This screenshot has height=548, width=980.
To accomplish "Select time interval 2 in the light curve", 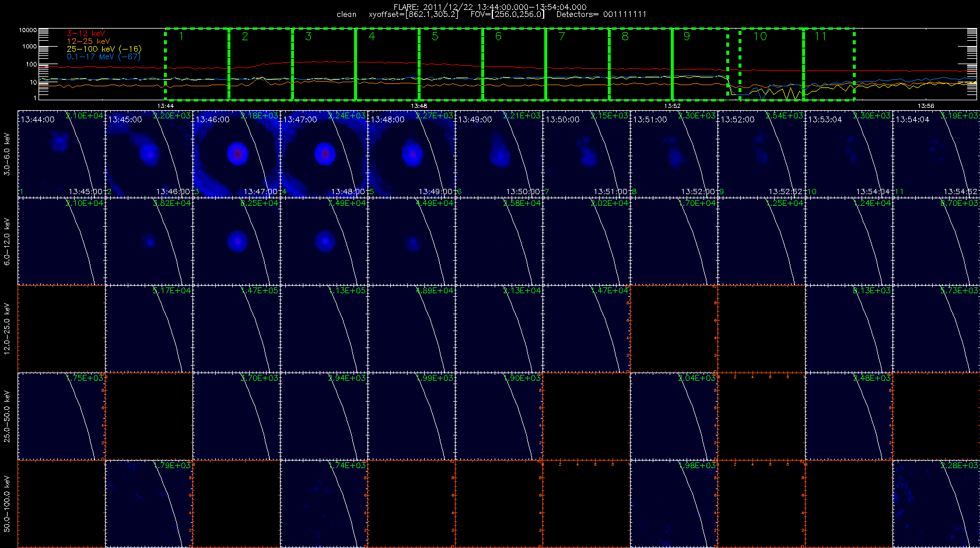I will coord(261,64).
